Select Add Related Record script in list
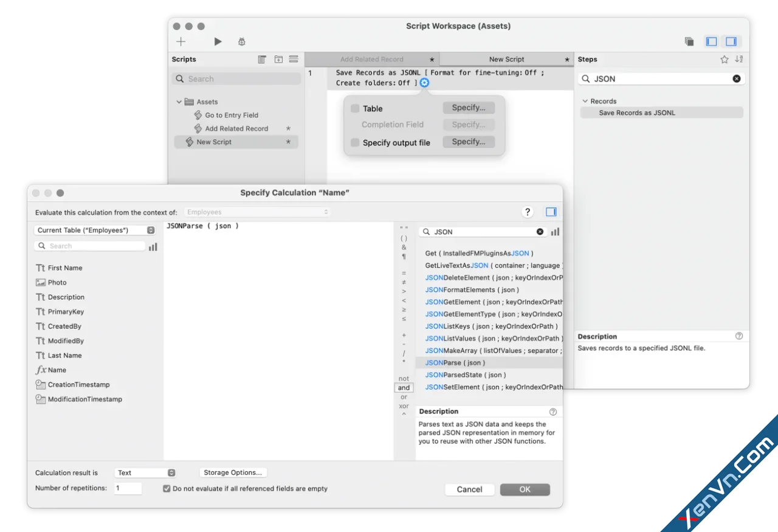778x532 pixels. [x=236, y=128]
